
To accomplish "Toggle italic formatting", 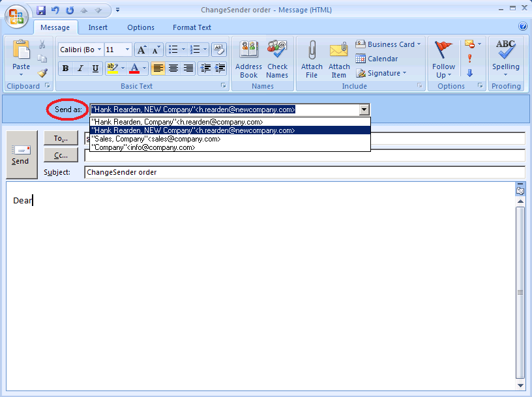I will 80,68.
